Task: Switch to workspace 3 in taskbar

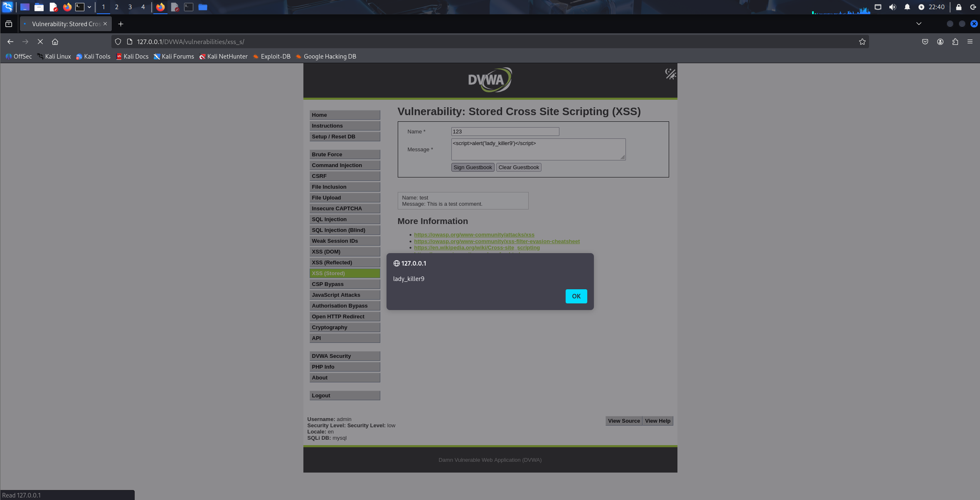Action: coord(130,7)
